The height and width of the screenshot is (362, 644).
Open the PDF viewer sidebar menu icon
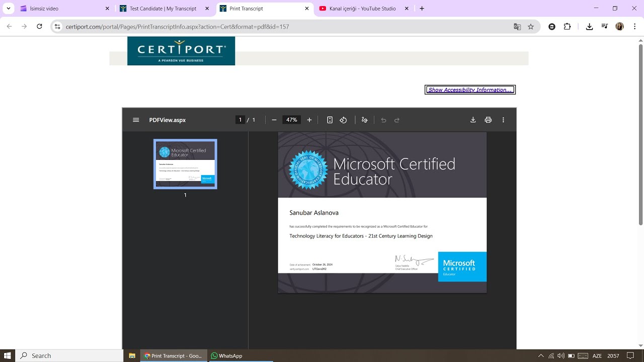click(x=136, y=120)
